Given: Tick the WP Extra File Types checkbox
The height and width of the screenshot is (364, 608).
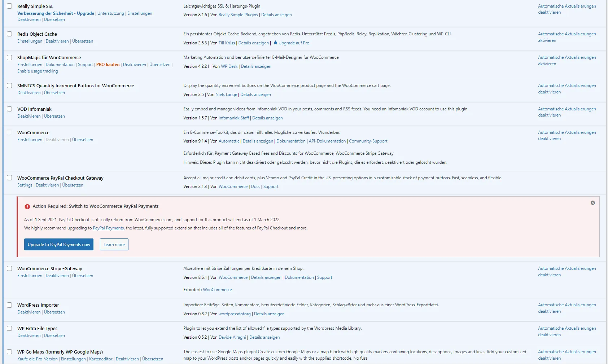Looking at the screenshot, I should (x=9, y=328).
